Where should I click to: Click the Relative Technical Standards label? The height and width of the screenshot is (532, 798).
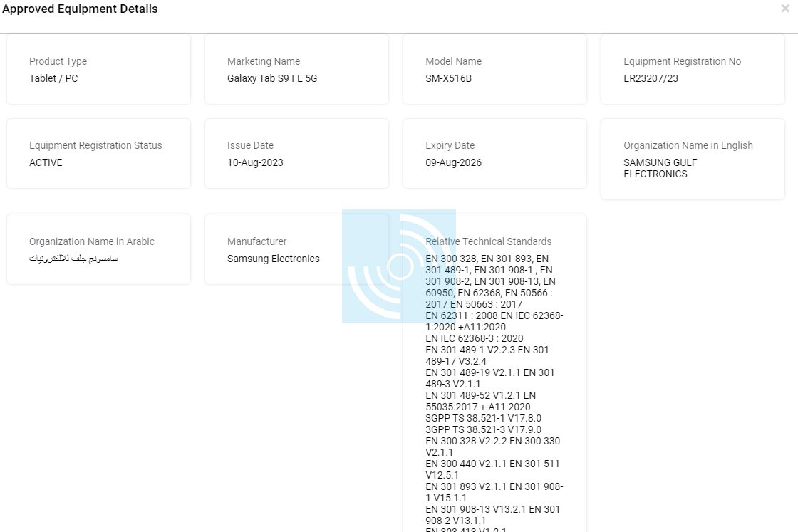tap(489, 241)
